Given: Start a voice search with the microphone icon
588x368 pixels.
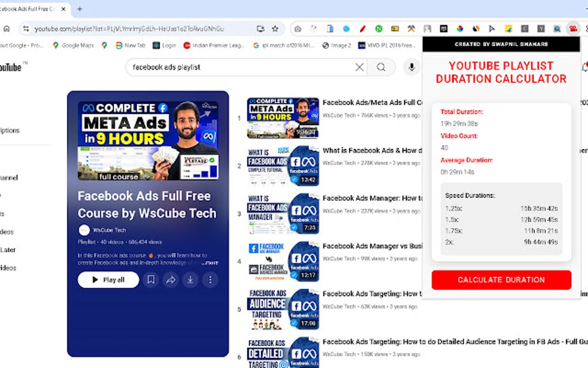Looking at the screenshot, I should (412, 67).
